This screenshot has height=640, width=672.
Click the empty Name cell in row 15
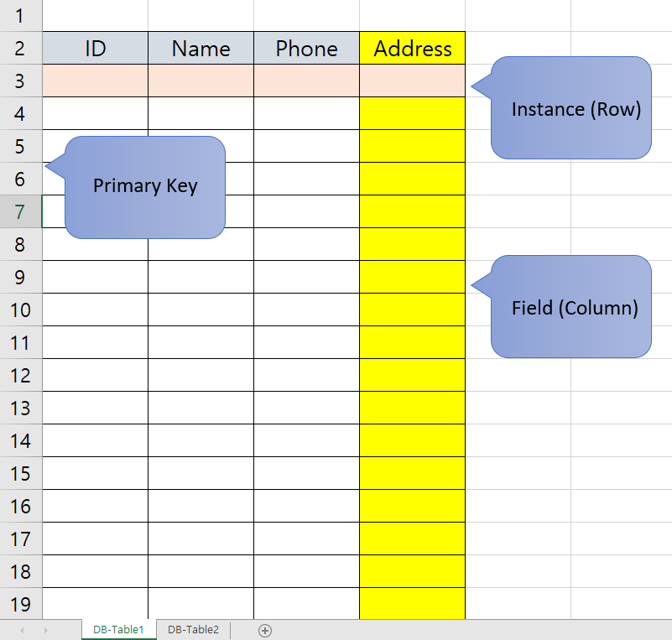tap(201, 473)
